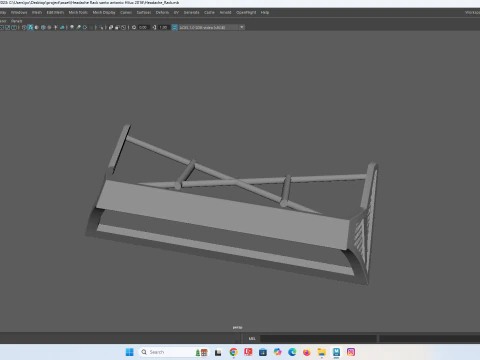Click the Task View taskbar icon
Screen dimensions: 480x360
pyautogui.click(x=218, y=352)
